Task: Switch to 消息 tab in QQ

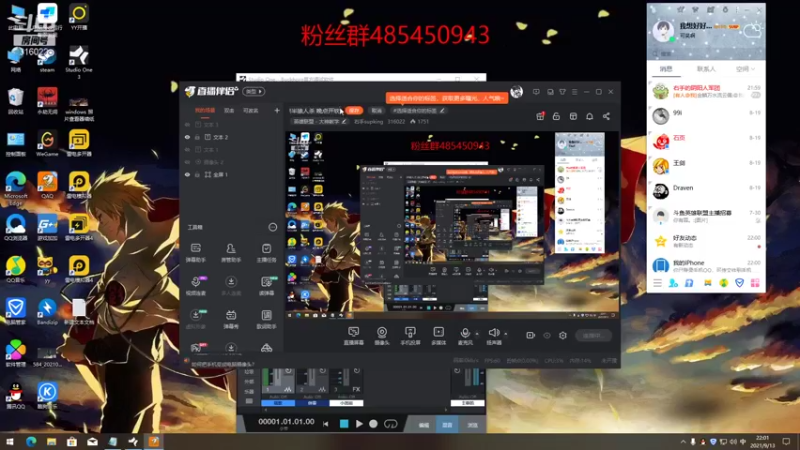Action: [x=666, y=69]
